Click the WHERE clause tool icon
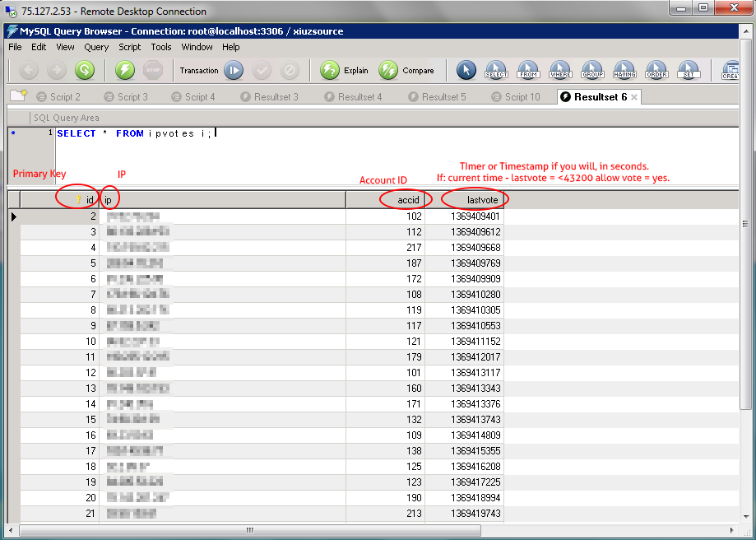756x540 pixels. [x=560, y=71]
